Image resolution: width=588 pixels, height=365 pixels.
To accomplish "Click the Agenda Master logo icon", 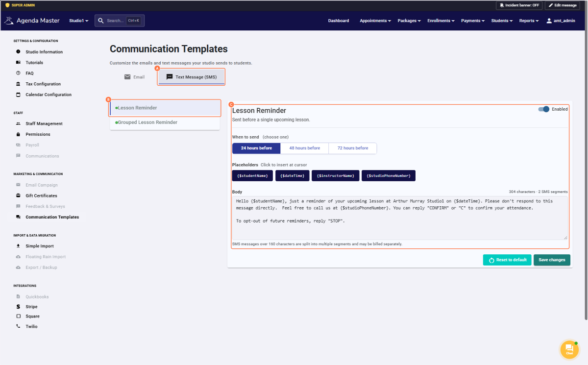I will 9,21.
